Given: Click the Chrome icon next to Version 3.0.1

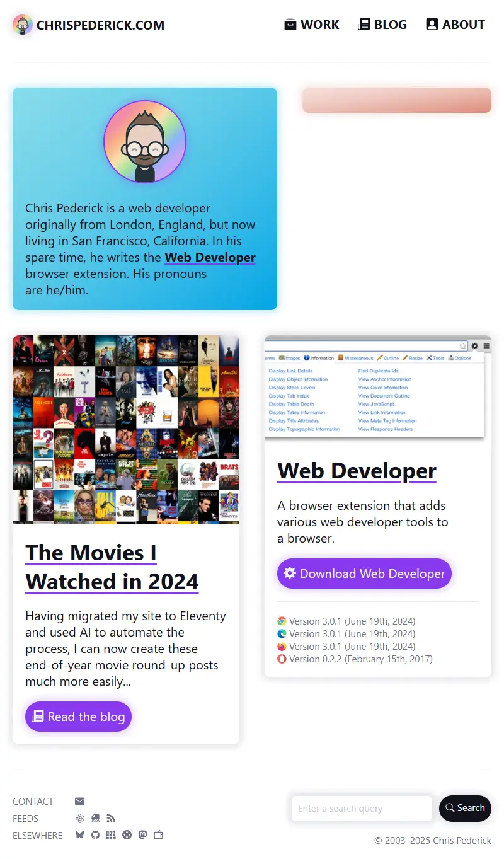Looking at the screenshot, I should pos(282,621).
